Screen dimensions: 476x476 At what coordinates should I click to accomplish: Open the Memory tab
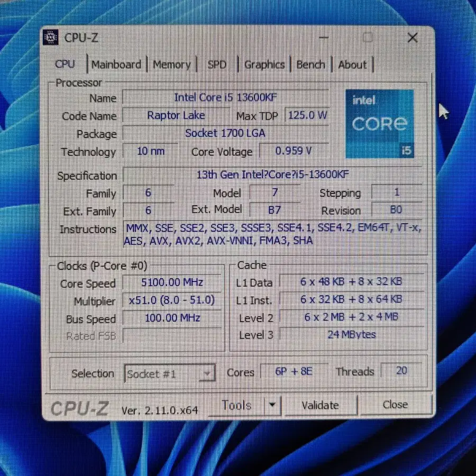[171, 65]
